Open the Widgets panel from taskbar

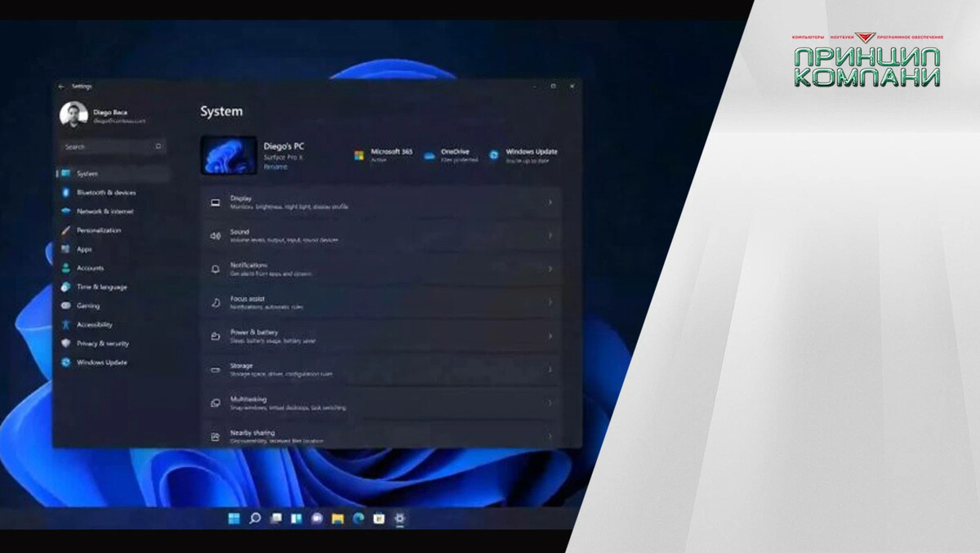296,518
